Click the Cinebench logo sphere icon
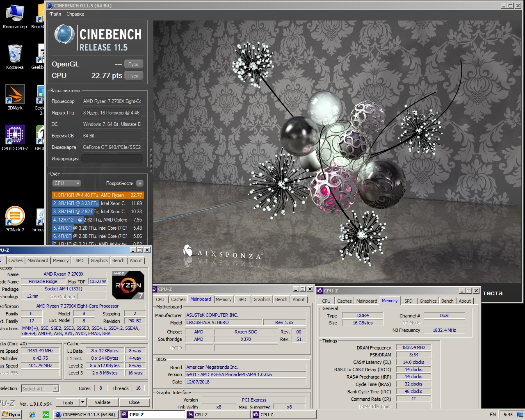The image size is (525, 420). [64, 34]
